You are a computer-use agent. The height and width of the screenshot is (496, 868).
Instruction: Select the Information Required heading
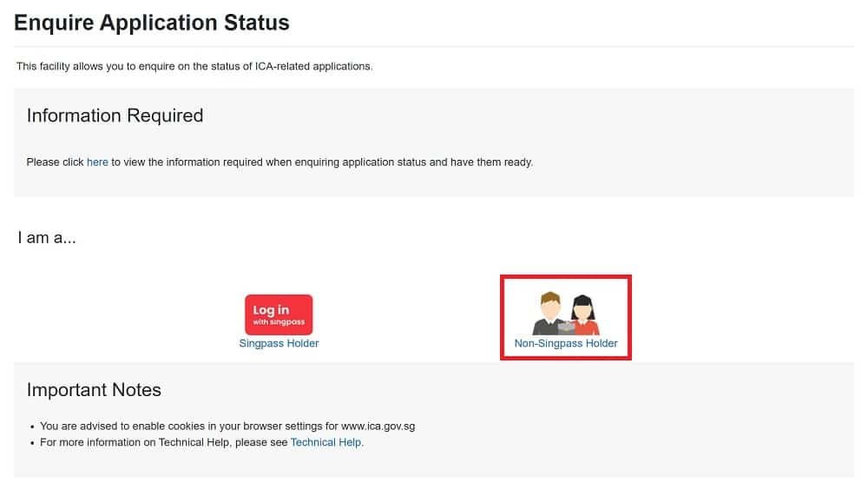click(x=115, y=116)
